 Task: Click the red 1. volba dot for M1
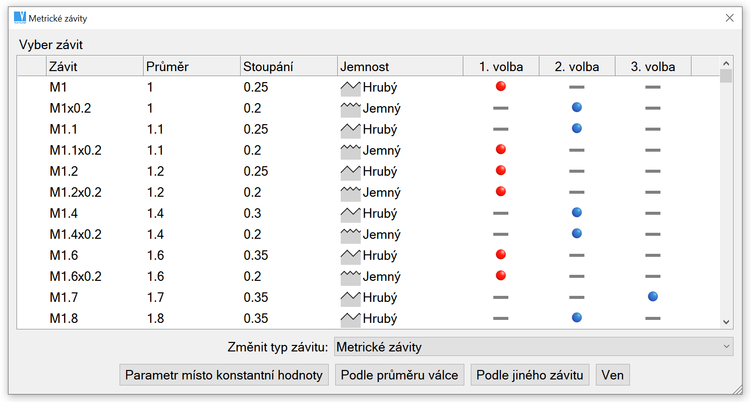coord(501,87)
